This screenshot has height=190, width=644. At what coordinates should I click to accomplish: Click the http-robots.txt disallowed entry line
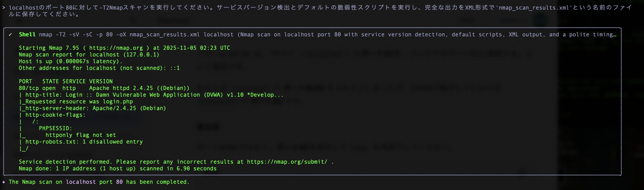pos(84,142)
